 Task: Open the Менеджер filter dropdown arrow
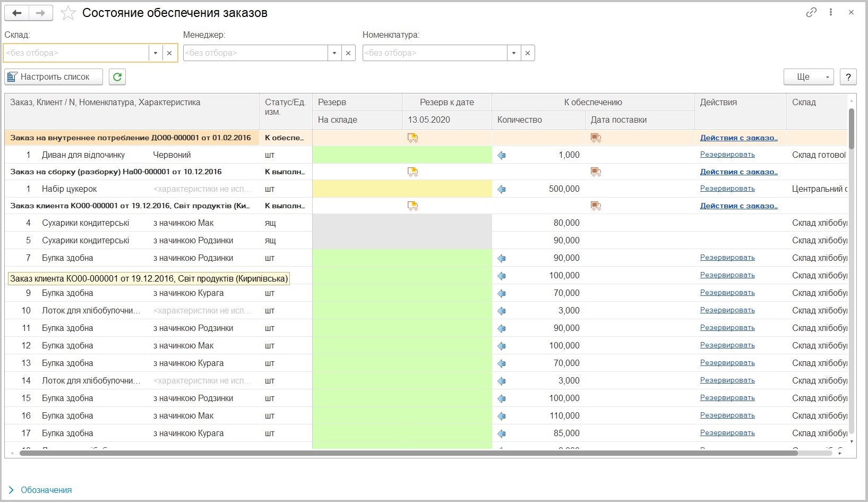[334, 53]
